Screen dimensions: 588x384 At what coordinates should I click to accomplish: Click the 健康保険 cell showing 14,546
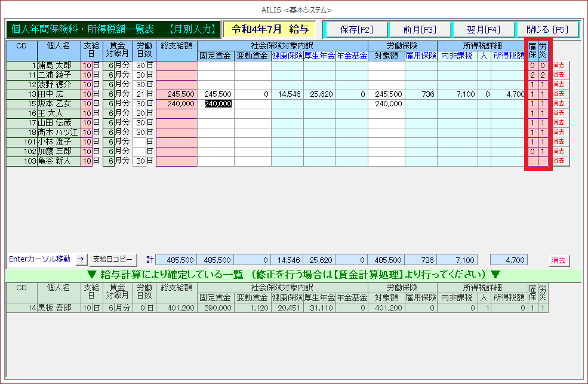(287, 94)
